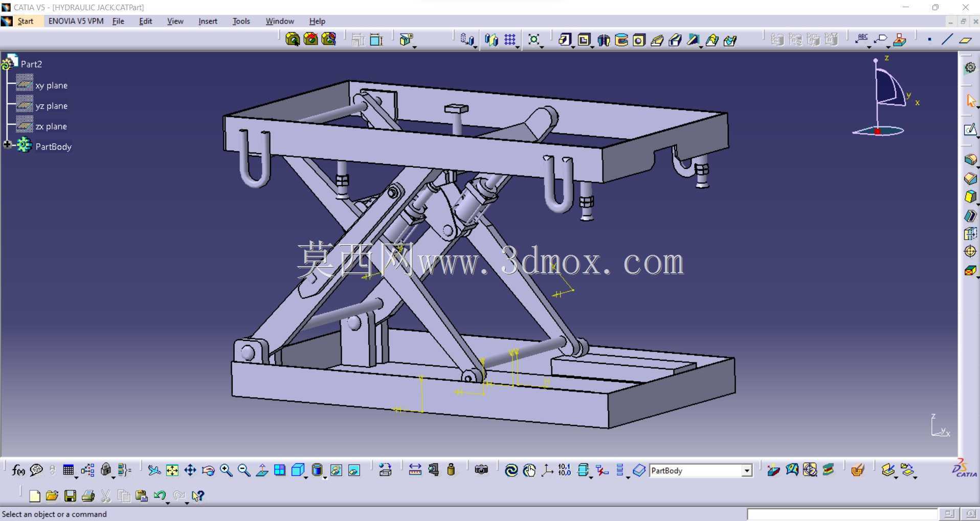Select the Groove tool

[x=621, y=39]
